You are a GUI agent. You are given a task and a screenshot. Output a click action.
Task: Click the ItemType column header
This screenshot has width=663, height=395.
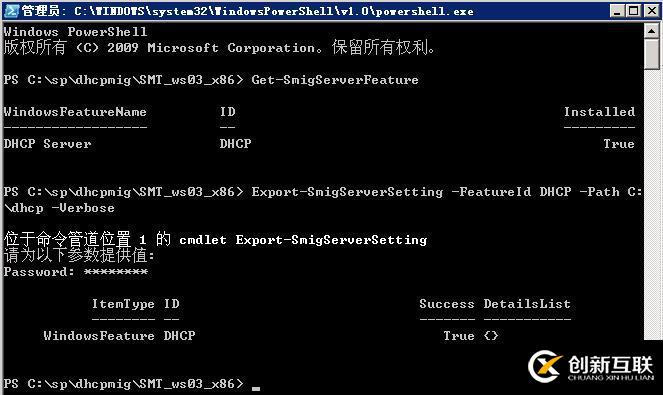coord(123,304)
